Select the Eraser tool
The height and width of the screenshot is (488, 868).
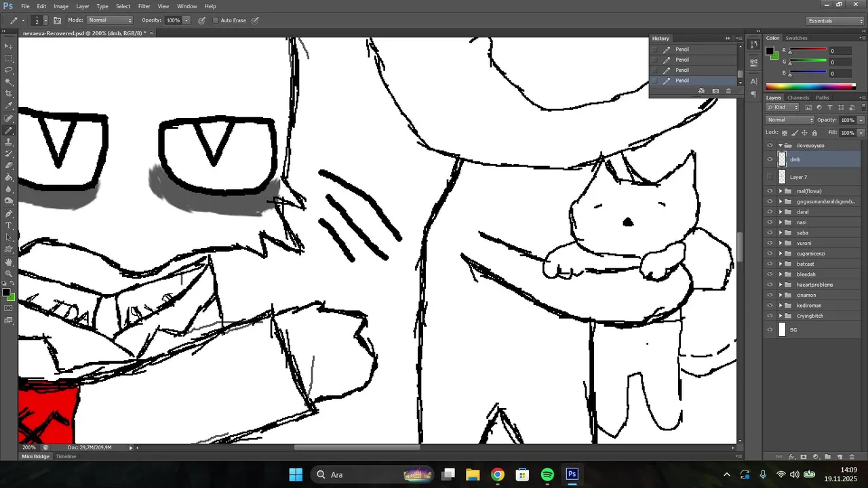9,165
